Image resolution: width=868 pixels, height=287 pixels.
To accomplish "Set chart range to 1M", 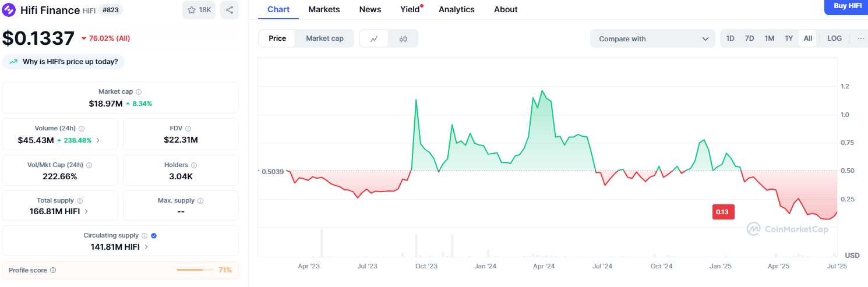I will [770, 38].
